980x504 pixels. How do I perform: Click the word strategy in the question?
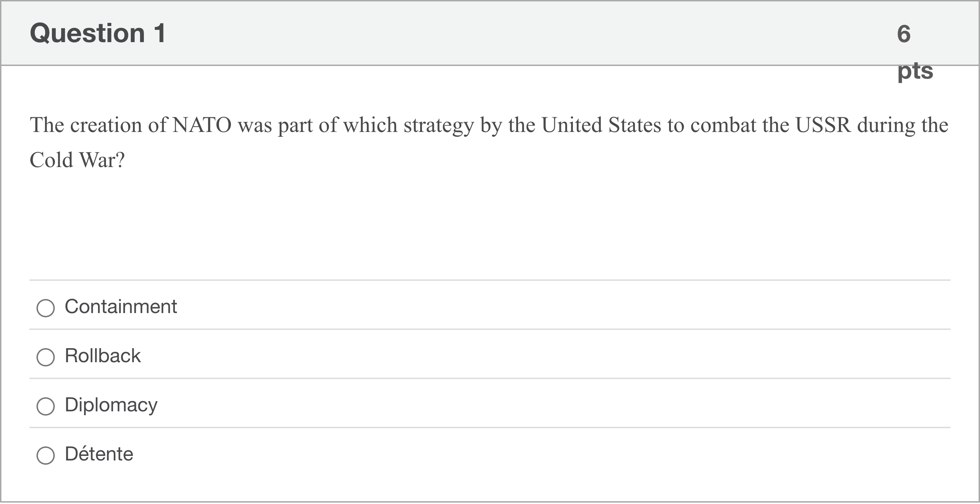(x=439, y=126)
